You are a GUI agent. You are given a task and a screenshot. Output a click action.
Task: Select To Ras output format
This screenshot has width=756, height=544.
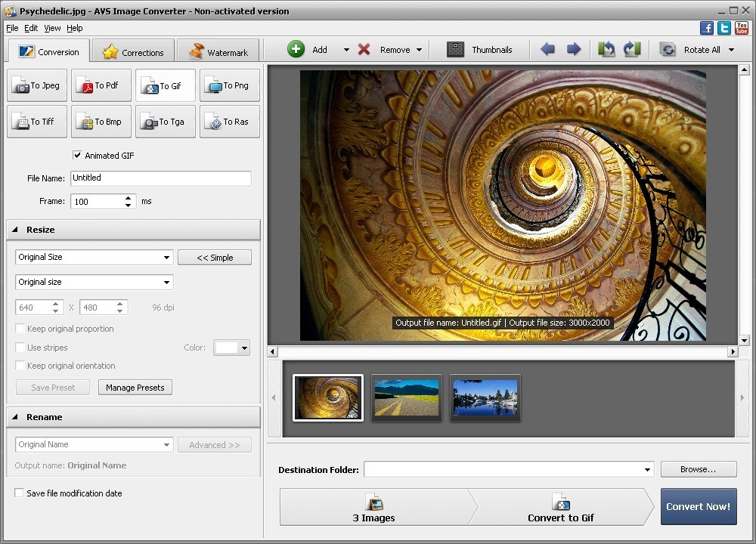[229, 122]
